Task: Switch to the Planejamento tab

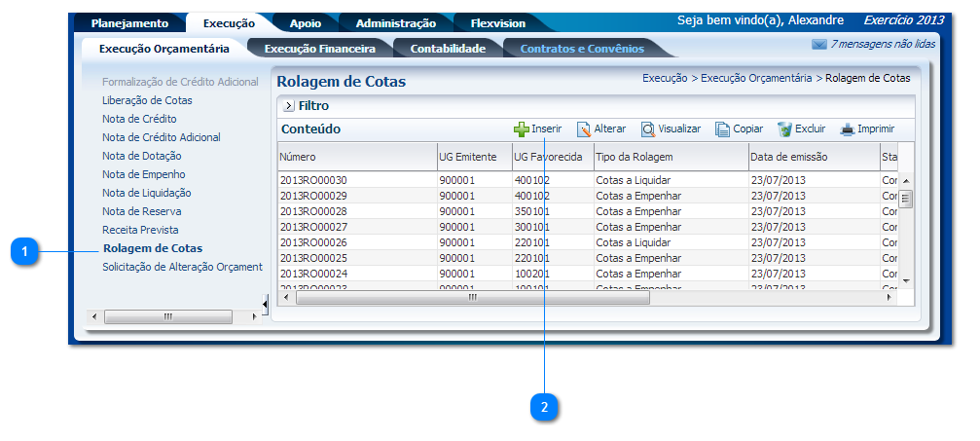Action: [129, 23]
